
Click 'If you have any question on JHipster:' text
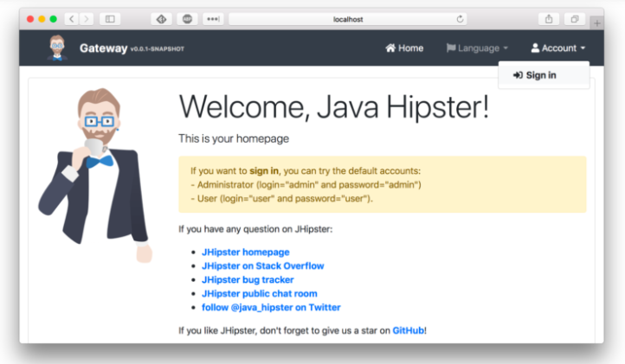(x=255, y=229)
